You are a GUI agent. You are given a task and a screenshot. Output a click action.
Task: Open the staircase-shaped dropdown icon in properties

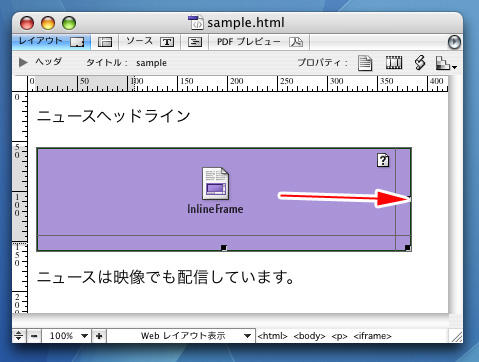(446, 63)
